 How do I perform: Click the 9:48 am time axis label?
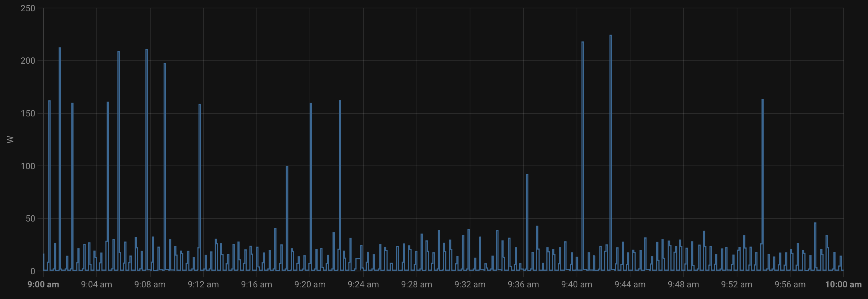pos(684,284)
